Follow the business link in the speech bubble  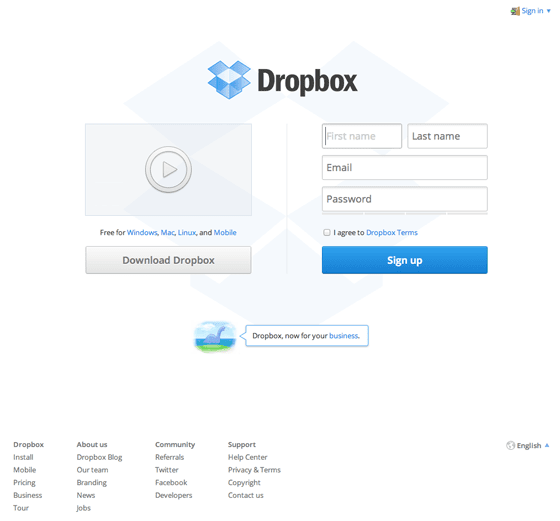tap(344, 336)
